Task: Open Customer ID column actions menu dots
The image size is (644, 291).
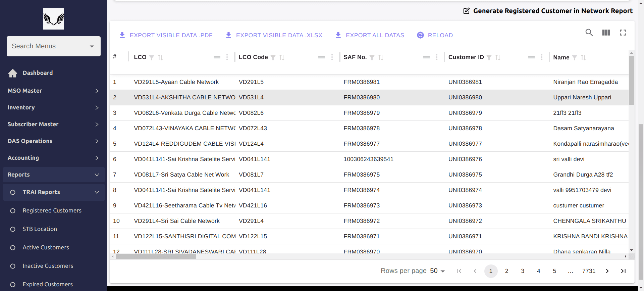Action: point(541,57)
